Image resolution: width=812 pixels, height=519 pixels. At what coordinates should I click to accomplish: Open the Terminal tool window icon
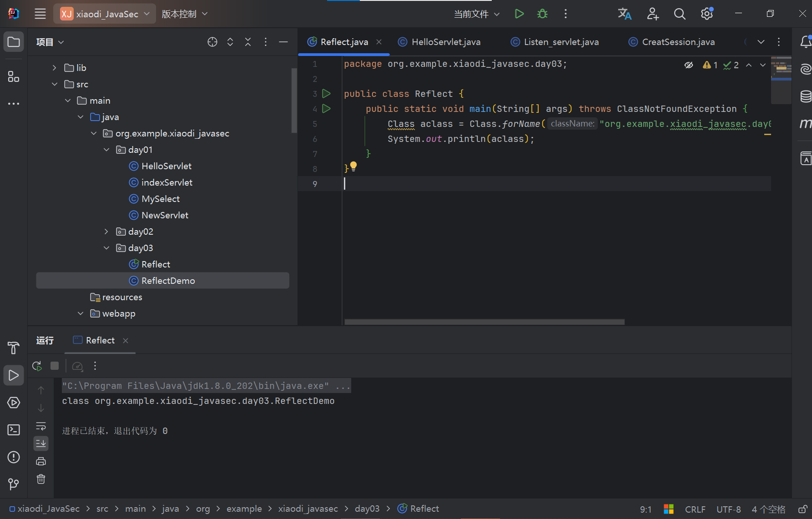[x=14, y=430]
